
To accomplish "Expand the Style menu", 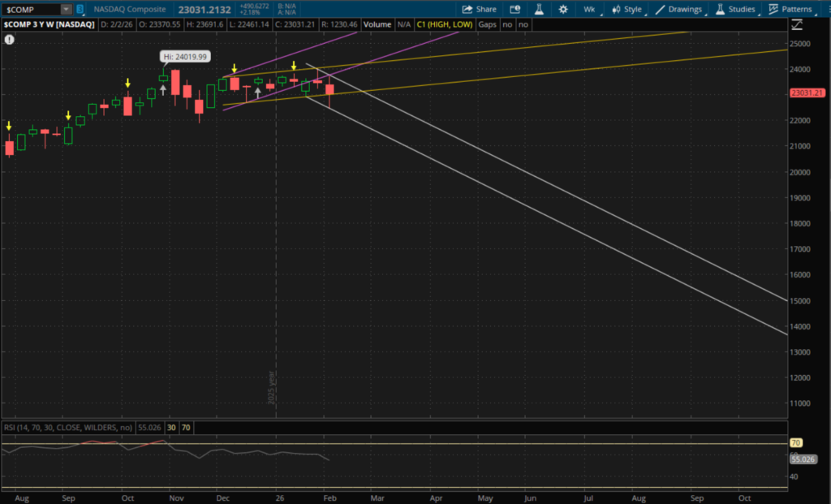I will pyautogui.click(x=627, y=9).
